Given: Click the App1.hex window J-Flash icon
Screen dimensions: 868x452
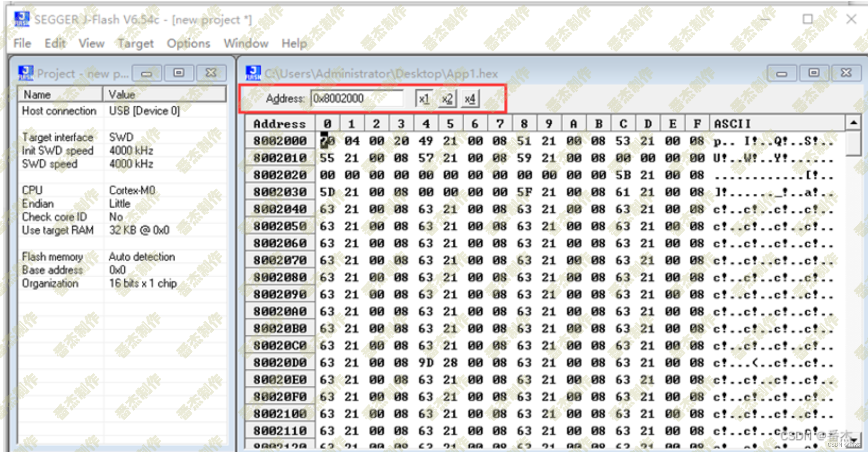Looking at the screenshot, I should tap(253, 73).
